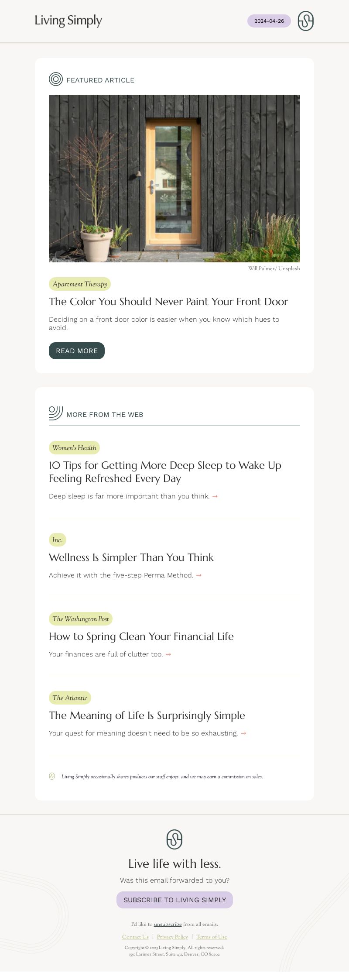This screenshot has width=349, height=980.
Task: Click the arrow after the quest for meaning blurb
Action: [x=243, y=733]
